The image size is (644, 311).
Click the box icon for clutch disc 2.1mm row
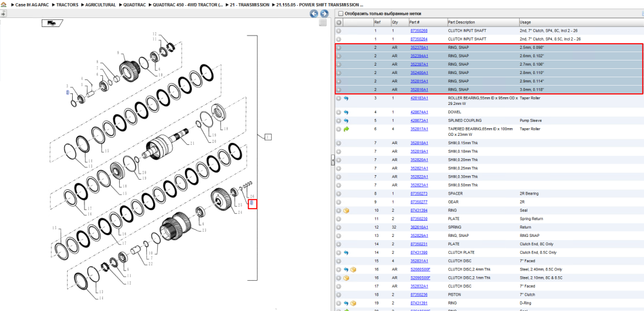tap(346, 278)
